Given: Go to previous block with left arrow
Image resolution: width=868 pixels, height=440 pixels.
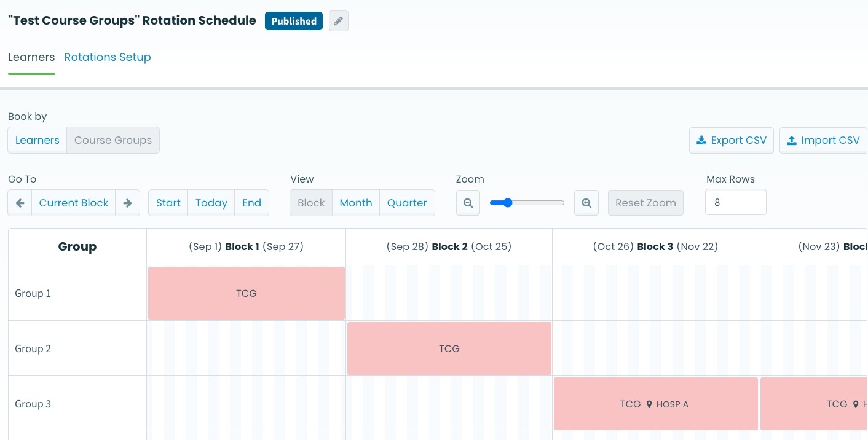Looking at the screenshot, I should [x=20, y=203].
